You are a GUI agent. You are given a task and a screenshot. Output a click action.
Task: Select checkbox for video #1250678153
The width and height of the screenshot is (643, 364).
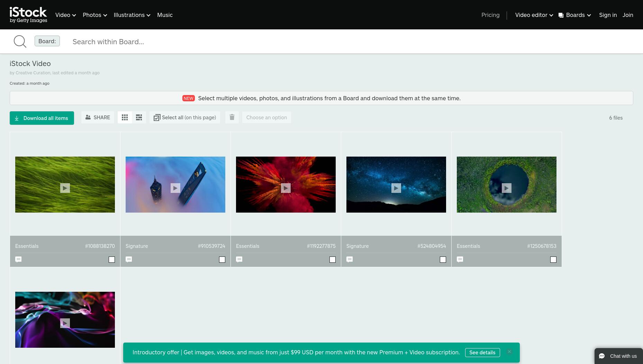click(x=553, y=260)
